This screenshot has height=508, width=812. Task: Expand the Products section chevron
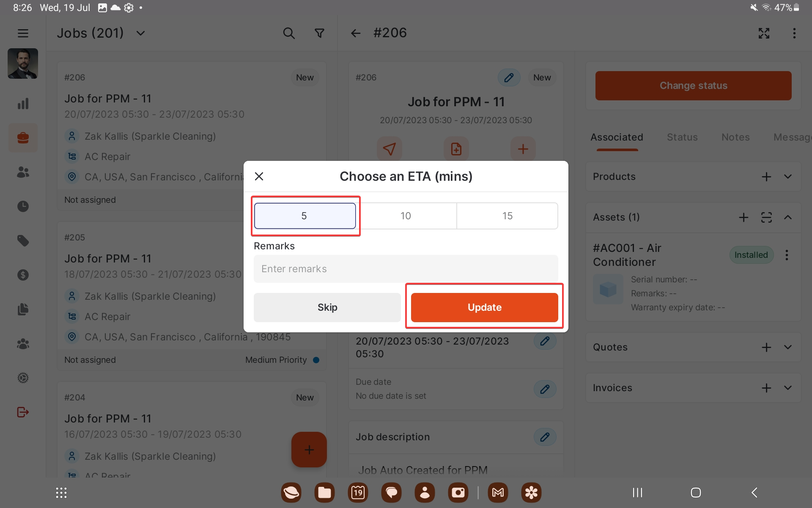787,177
